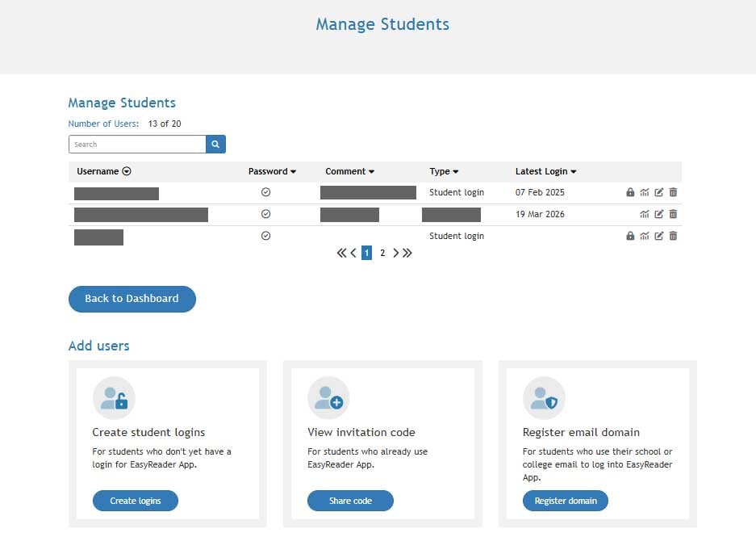Click the Create logins button

135,501
